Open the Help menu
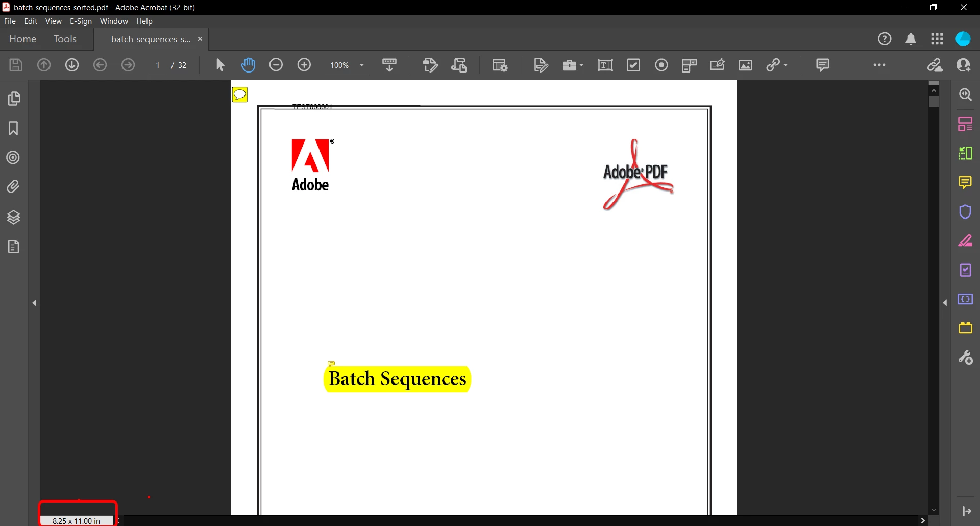This screenshot has height=526, width=980. (144, 21)
